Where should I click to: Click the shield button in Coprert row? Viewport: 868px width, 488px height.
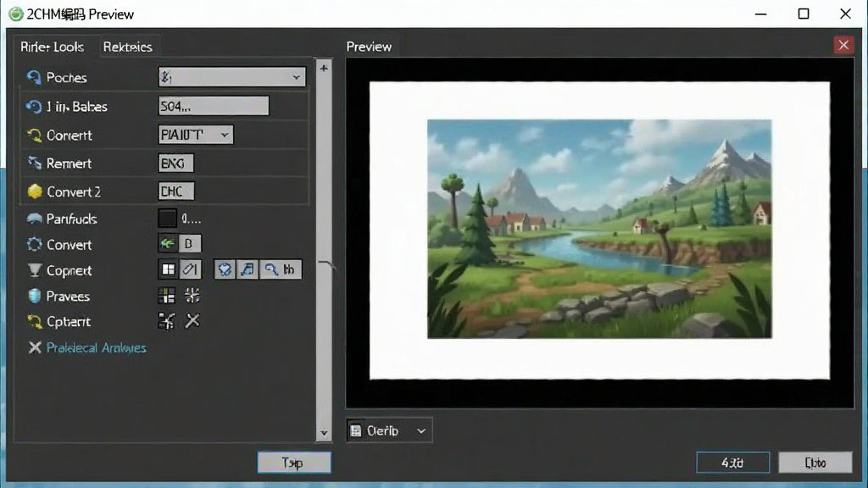(224, 269)
